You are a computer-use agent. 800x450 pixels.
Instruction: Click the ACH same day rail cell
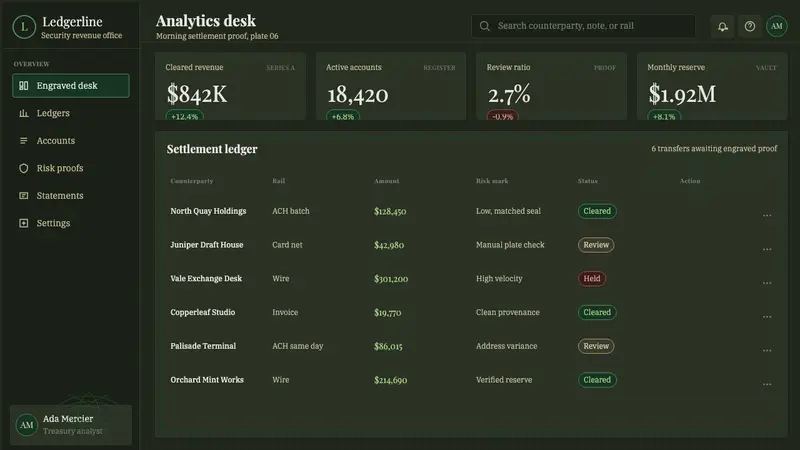[x=297, y=346]
